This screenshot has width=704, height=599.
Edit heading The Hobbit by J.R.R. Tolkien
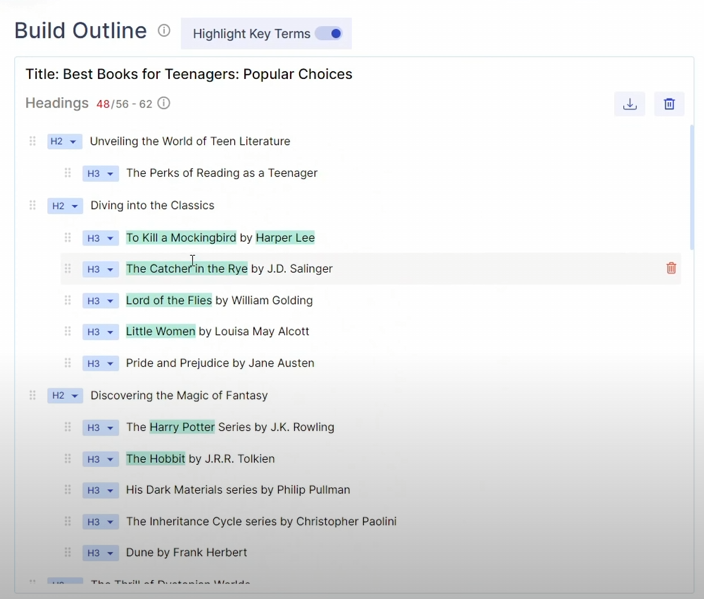(x=200, y=458)
